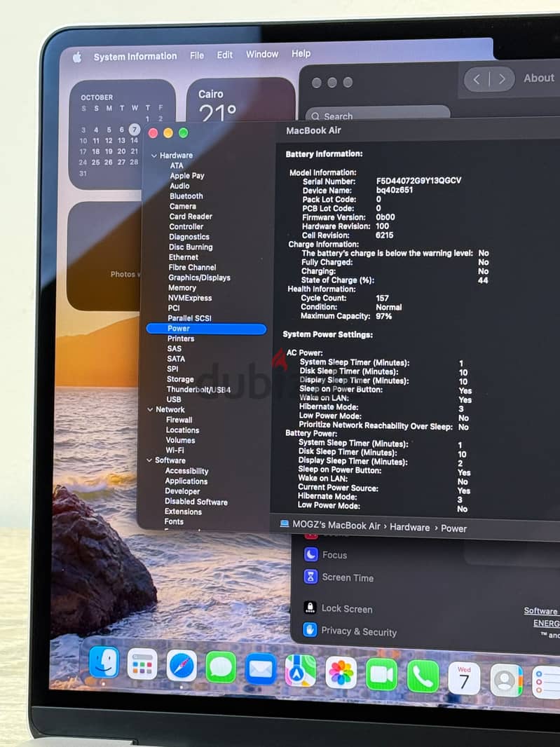This screenshot has height=747, width=560.
Task: Go back in System Settings
Action: [476, 79]
